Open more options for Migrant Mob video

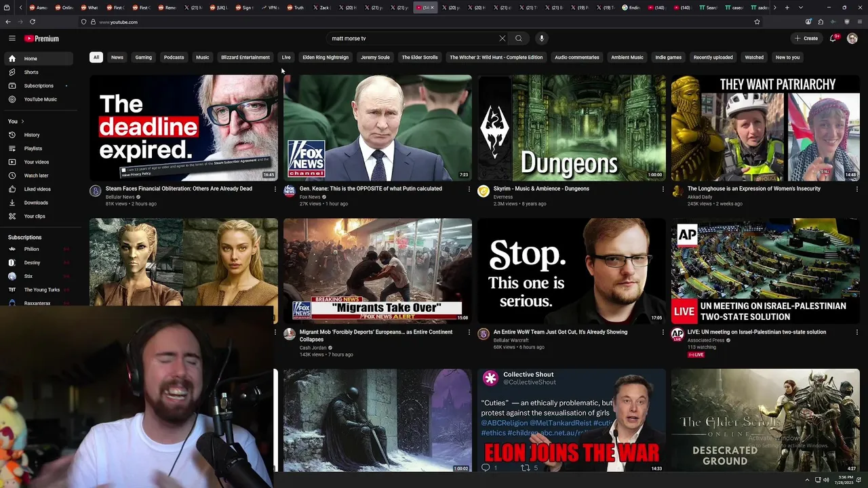(x=469, y=333)
